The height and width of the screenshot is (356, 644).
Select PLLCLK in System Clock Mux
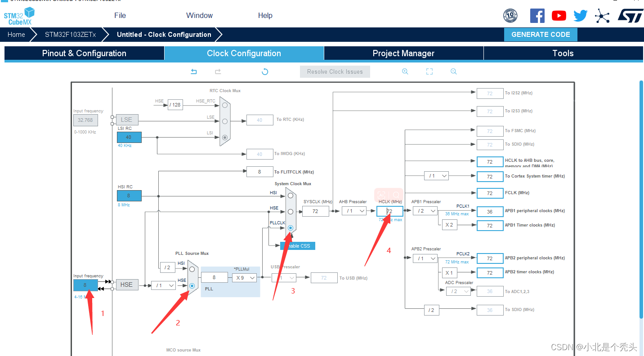tap(291, 228)
